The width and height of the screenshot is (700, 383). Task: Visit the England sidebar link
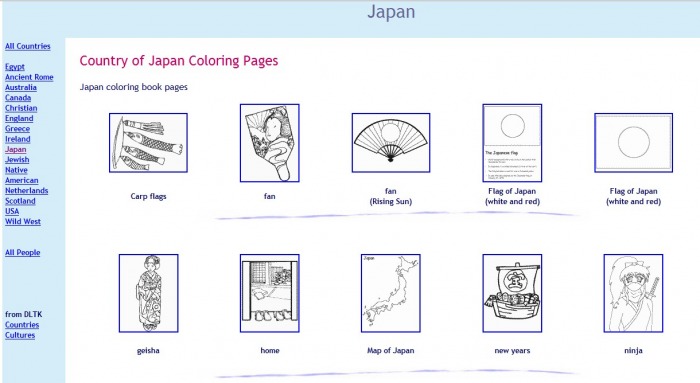(x=19, y=118)
